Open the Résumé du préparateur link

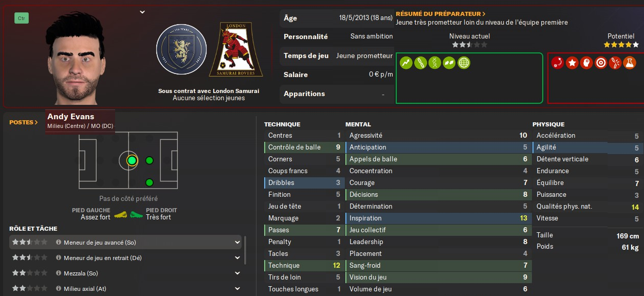pos(440,14)
